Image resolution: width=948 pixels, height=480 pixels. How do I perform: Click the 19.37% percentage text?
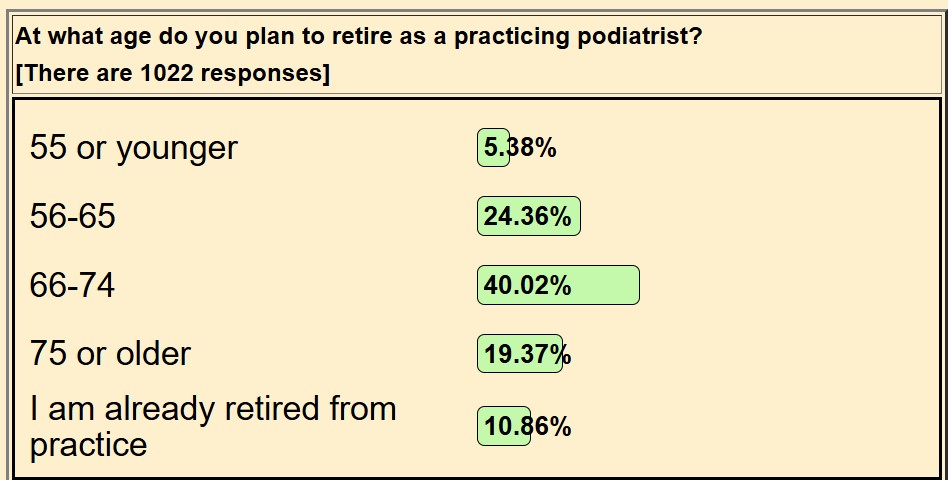pyautogui.click(x=527, y=354)
